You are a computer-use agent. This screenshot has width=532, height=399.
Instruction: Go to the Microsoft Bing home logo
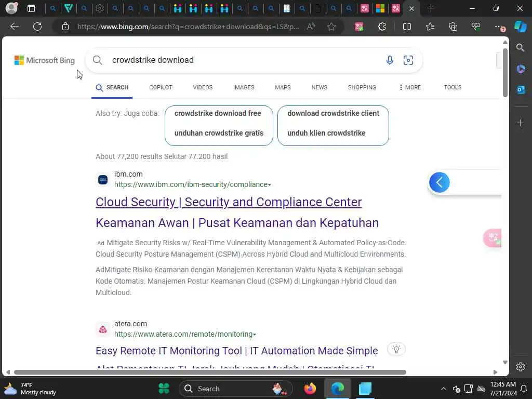pos(45,60)
